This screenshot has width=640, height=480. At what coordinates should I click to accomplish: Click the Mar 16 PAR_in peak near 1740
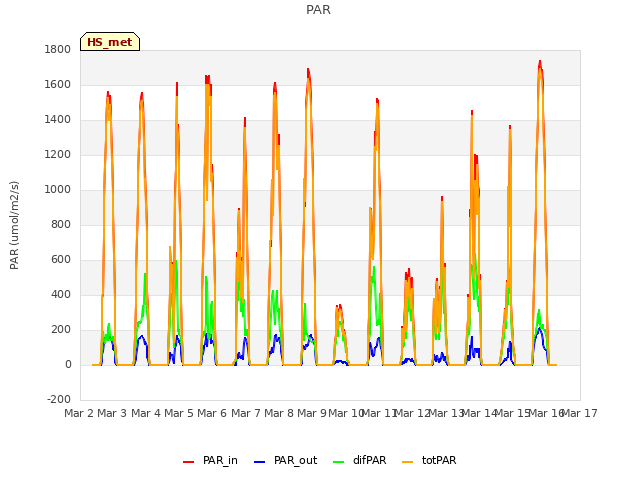[540, 61]
